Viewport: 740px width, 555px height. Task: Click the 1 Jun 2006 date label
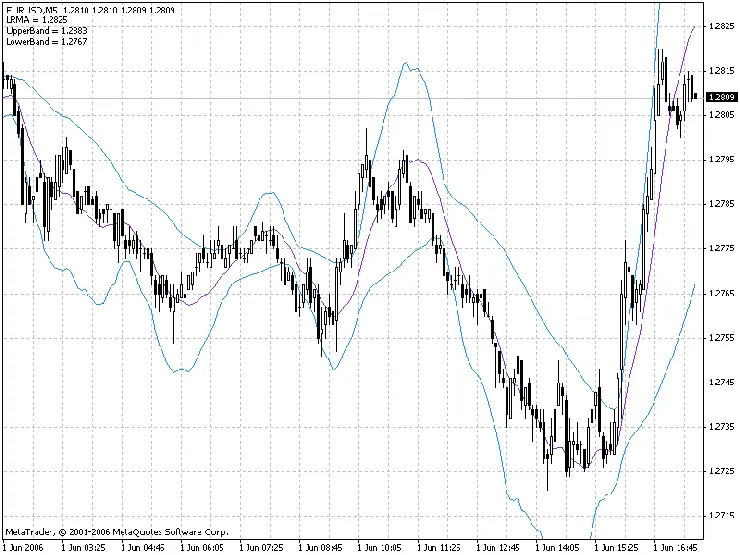pos(23,547)
